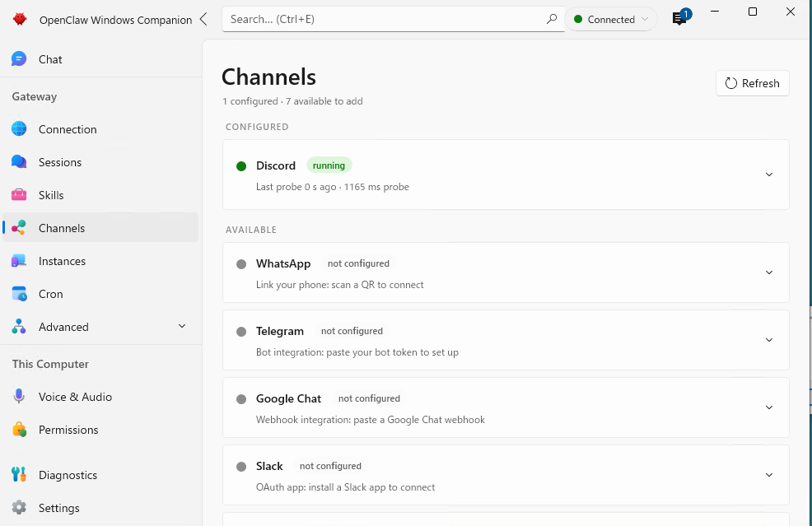
Task: Open Permissions page
Action: 100,429
